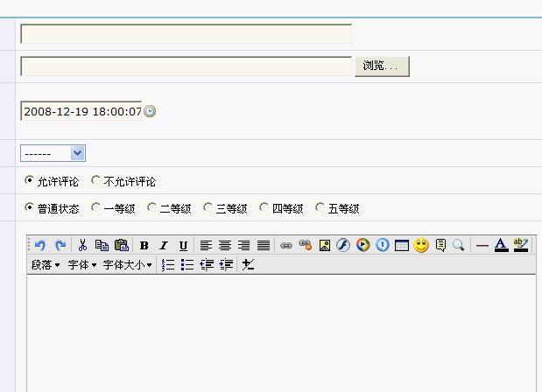
Task: Select the 一等级 radio button
Action: 95,207
